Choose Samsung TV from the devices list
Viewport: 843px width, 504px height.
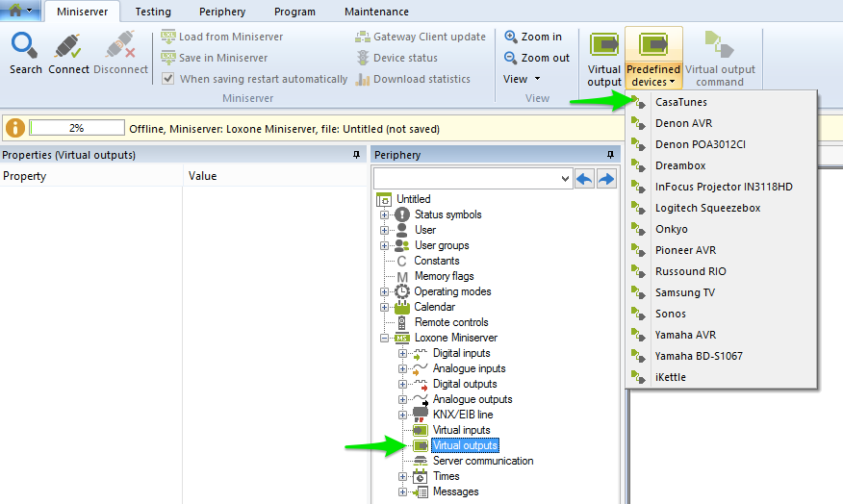pos(684,292)
